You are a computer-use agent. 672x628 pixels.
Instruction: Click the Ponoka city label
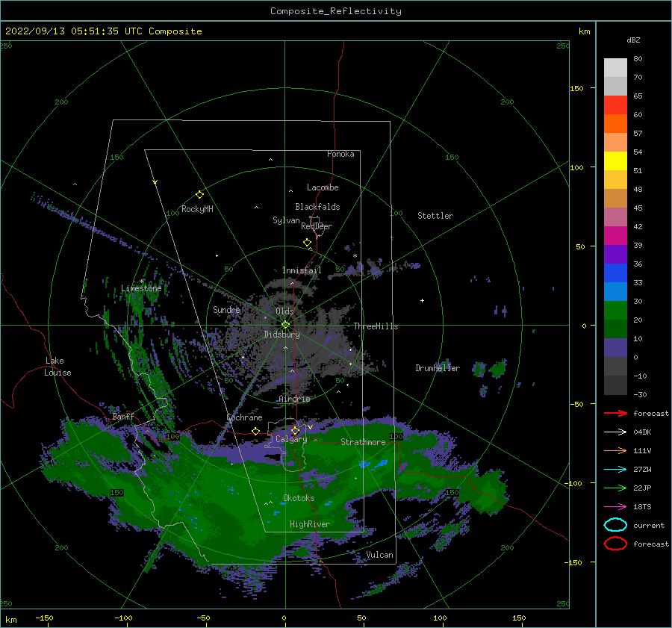(x=340, y=154)
